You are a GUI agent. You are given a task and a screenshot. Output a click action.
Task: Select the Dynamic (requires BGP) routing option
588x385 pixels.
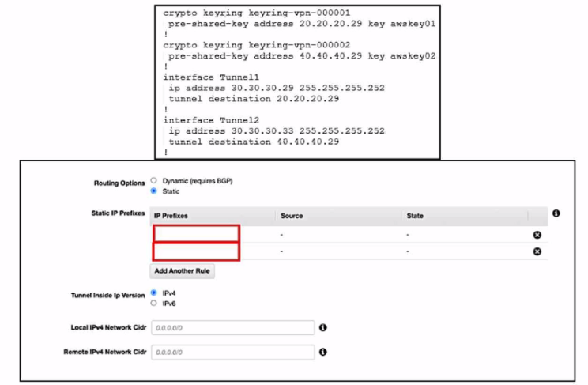click(153, 181)
